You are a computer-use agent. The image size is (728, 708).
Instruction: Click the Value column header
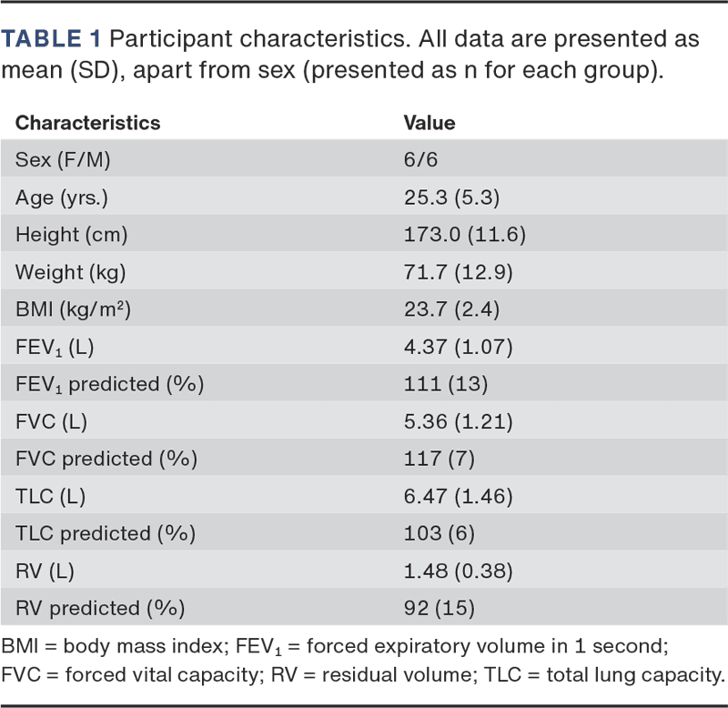click(x=430, y=122)
